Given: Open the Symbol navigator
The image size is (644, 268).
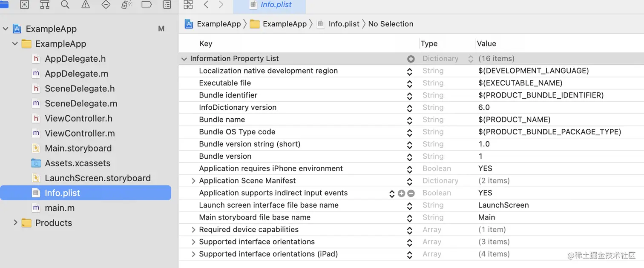Looking at the screenshot, I should (x=45, y=4).
